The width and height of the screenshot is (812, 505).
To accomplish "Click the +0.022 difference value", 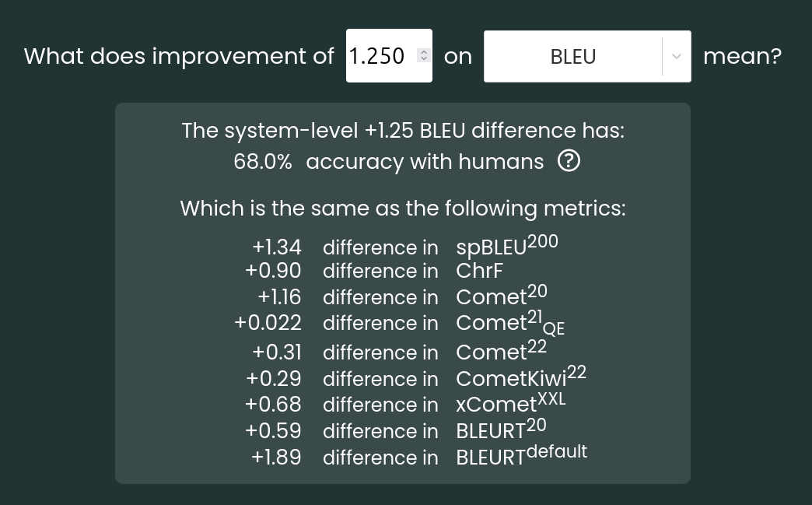I will 268,323.
